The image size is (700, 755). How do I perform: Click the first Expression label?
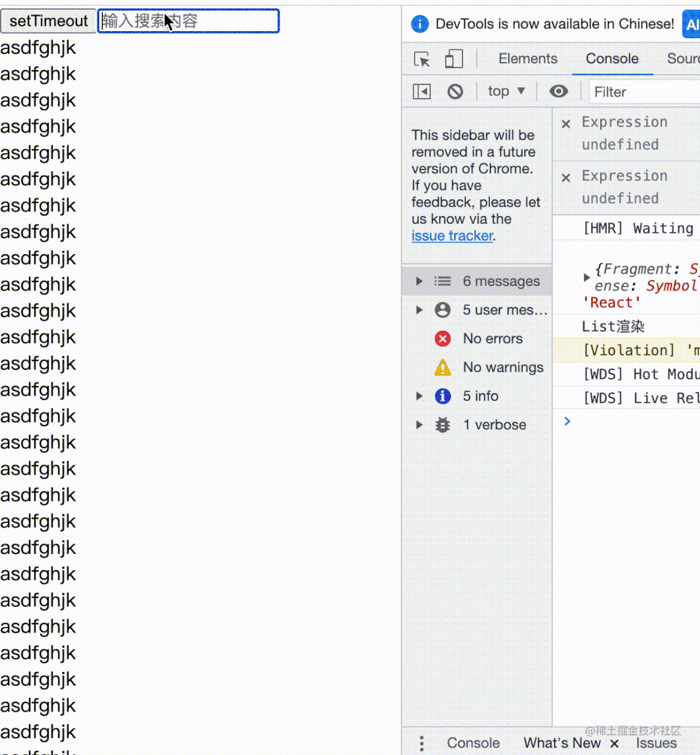point(624,123)
